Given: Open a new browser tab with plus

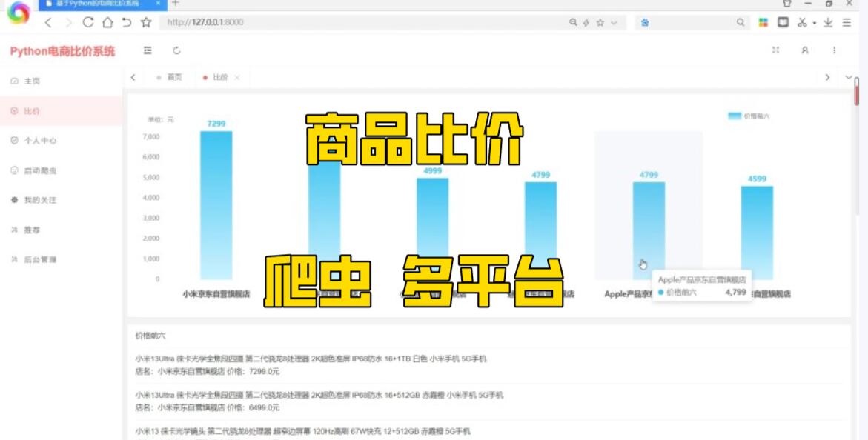Looking at the screenshot, I should tap(176, 3).
